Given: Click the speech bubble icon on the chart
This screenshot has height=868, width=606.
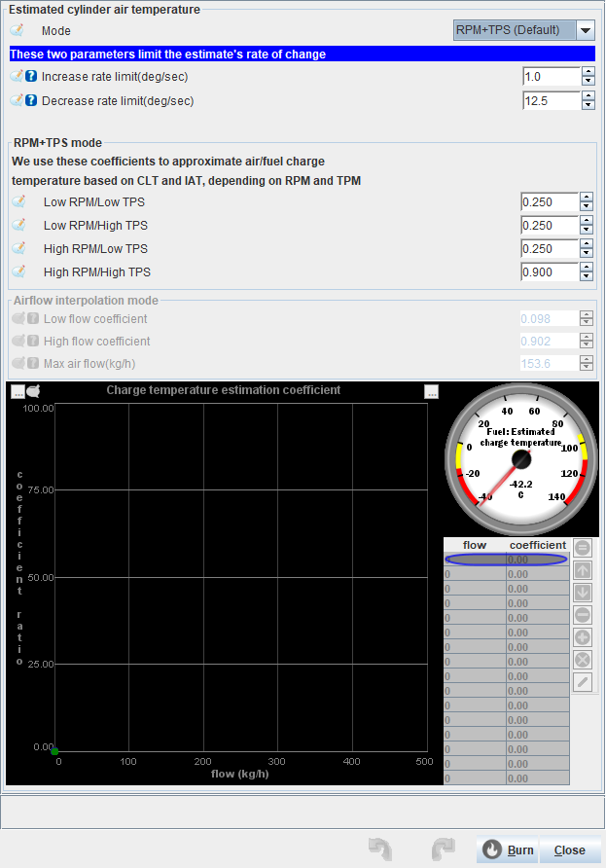Looking at the screenshot, I should (33, 391).
